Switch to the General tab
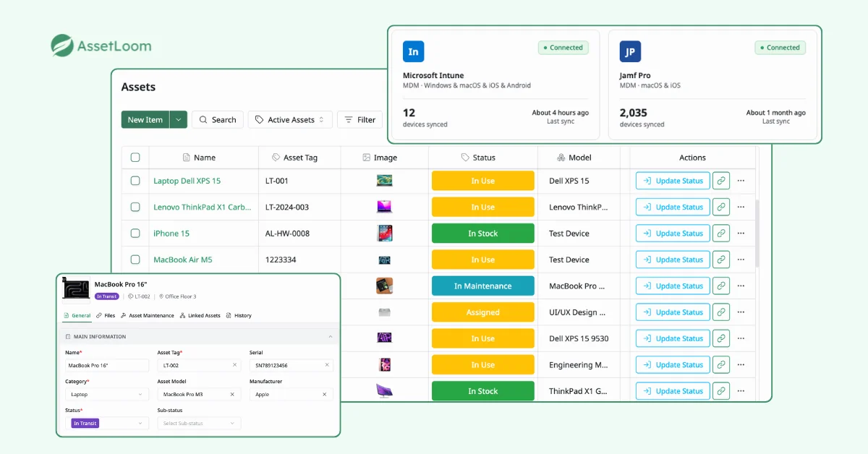 [77, 315]
